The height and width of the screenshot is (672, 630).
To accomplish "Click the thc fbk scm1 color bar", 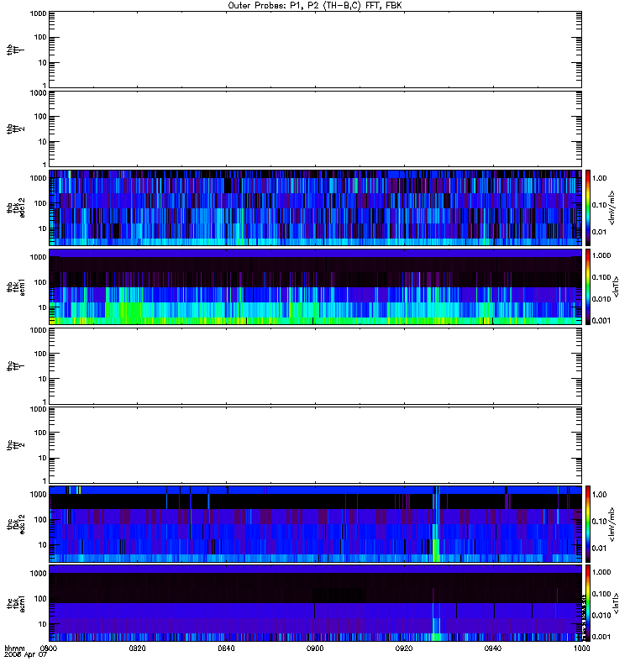I will click(588, 603).
